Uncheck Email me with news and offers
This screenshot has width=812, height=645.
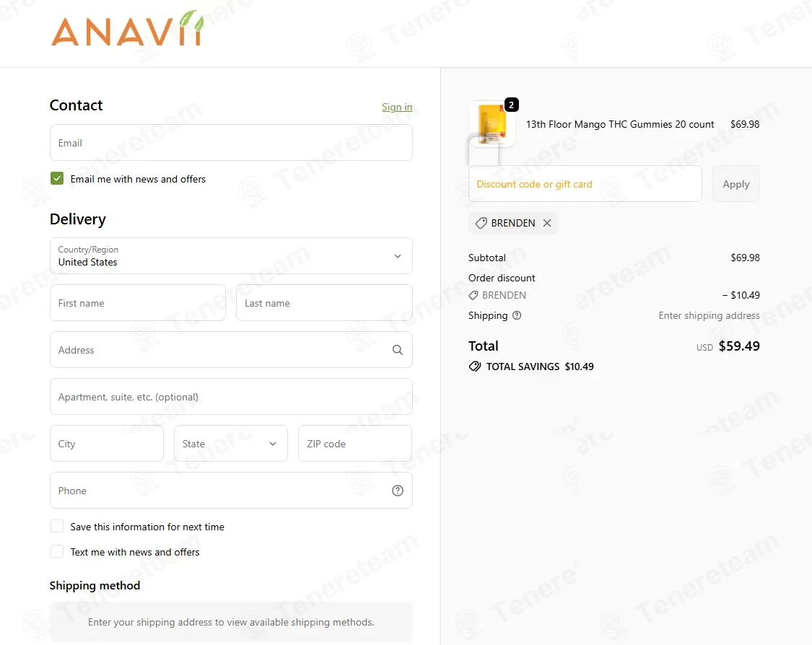point(57,179)
